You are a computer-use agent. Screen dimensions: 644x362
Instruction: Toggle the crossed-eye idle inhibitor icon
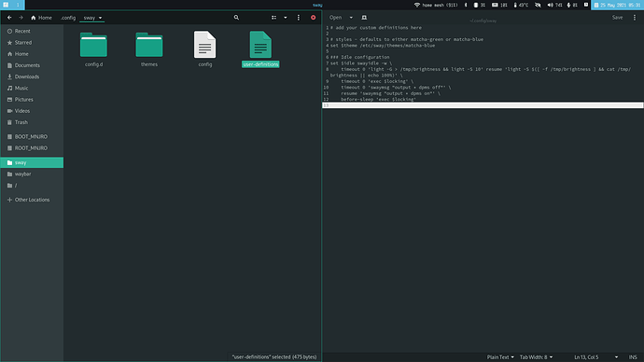[538, 5]
